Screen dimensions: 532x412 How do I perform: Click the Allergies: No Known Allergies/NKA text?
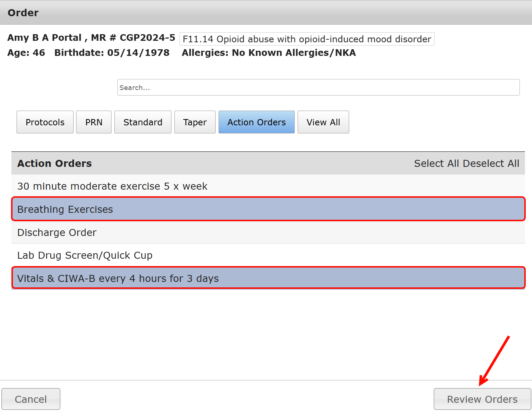click(x=269, y=53)
